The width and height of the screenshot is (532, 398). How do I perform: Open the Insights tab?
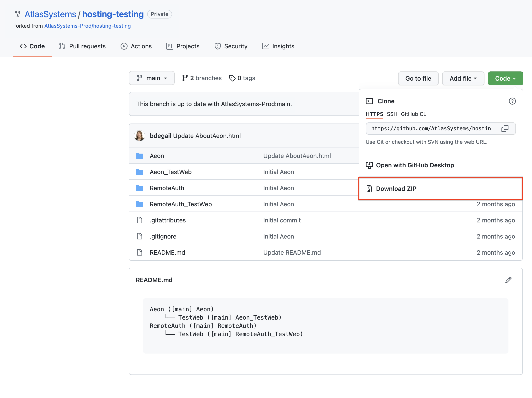point(278,46)
